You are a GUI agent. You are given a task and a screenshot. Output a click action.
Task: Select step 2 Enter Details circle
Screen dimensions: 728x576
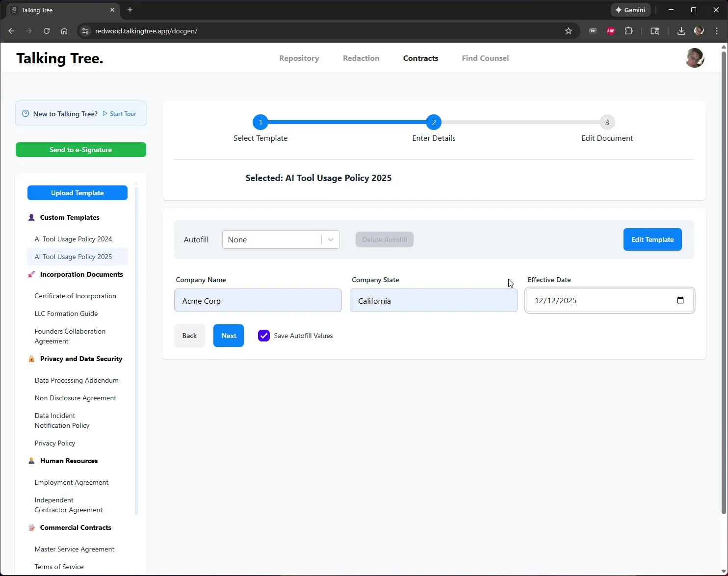click(x=434, y=122)
